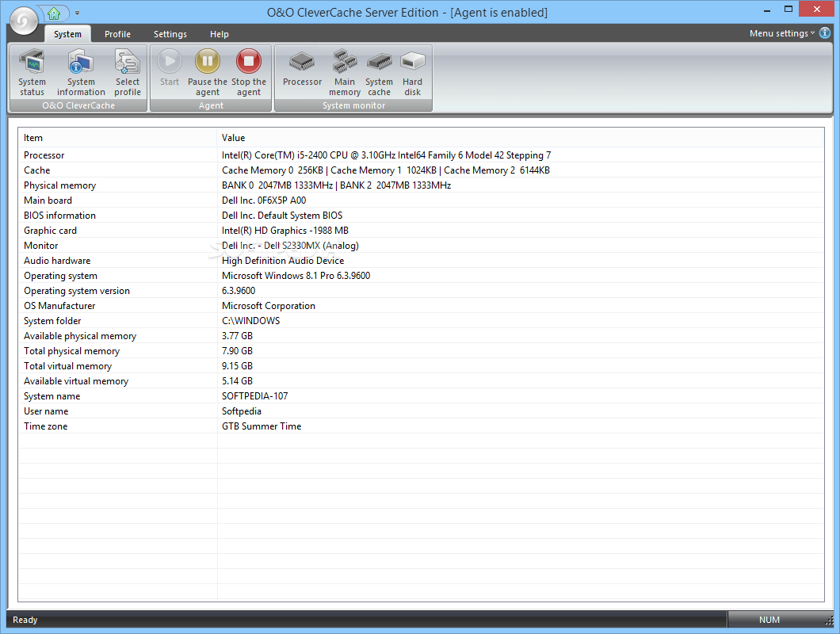Select the Operating system version row

(x=421, y=290)
